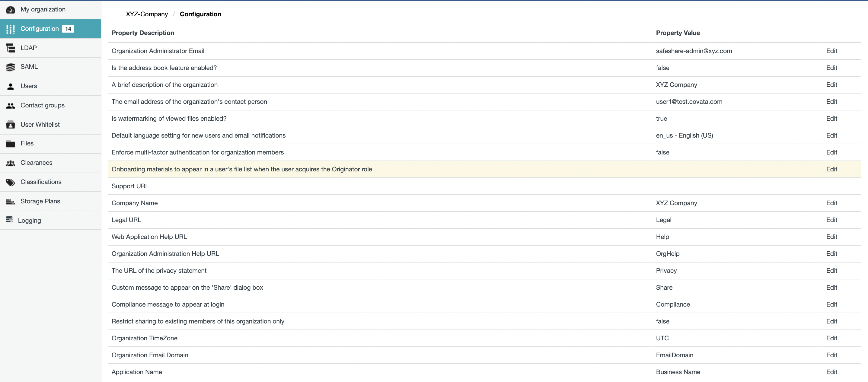The image size is (868, 382).
Task: Click the User Whitelist icon
Action: pyautogui.click(x=11, y=125)
